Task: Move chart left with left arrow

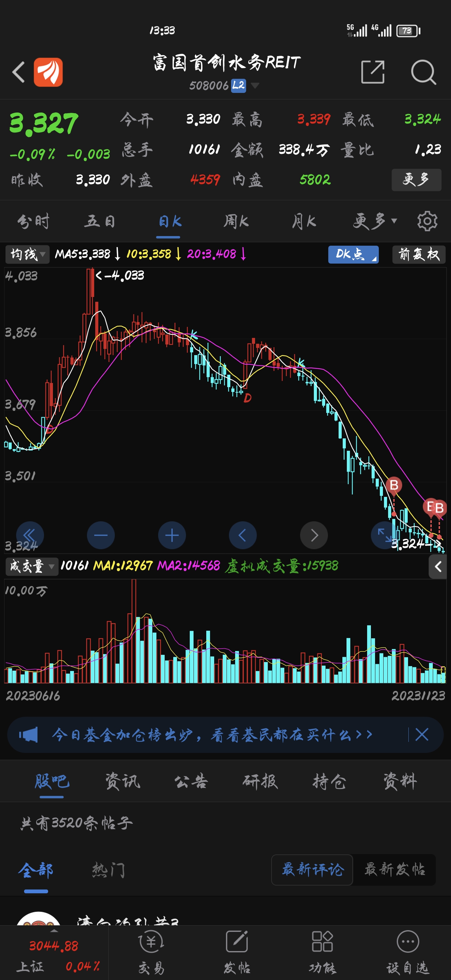Action: 243,535
